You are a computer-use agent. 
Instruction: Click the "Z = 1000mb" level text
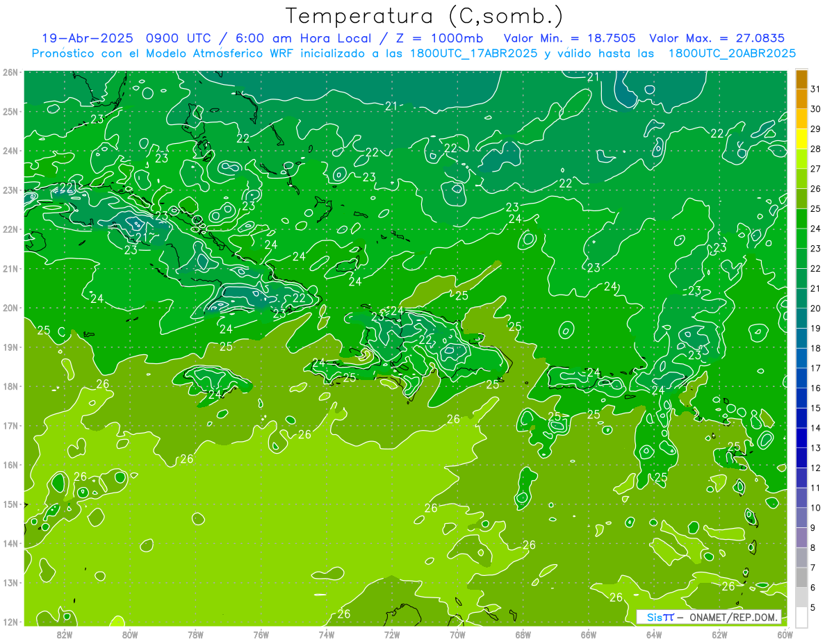pos(439,38)
